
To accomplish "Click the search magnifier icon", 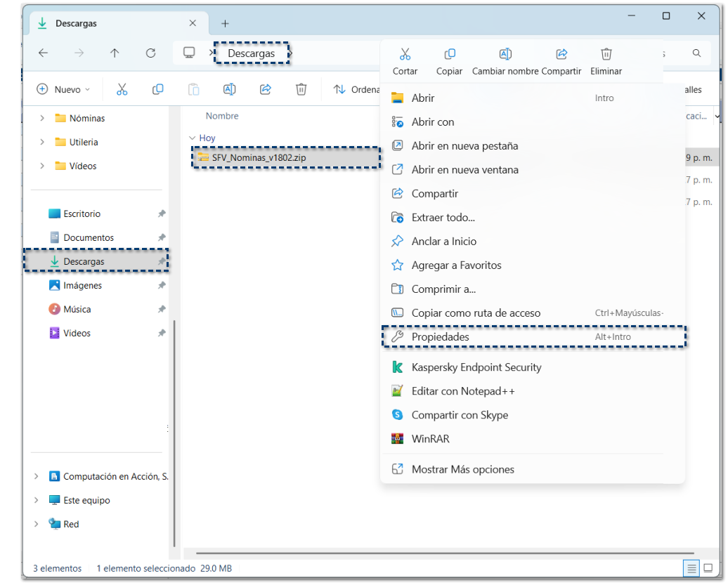I will tap(696, 53).
